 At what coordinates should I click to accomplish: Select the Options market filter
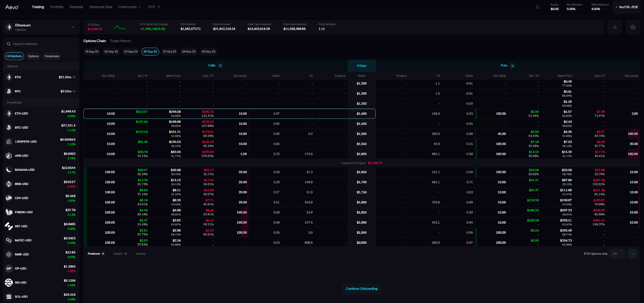[33, 56]
